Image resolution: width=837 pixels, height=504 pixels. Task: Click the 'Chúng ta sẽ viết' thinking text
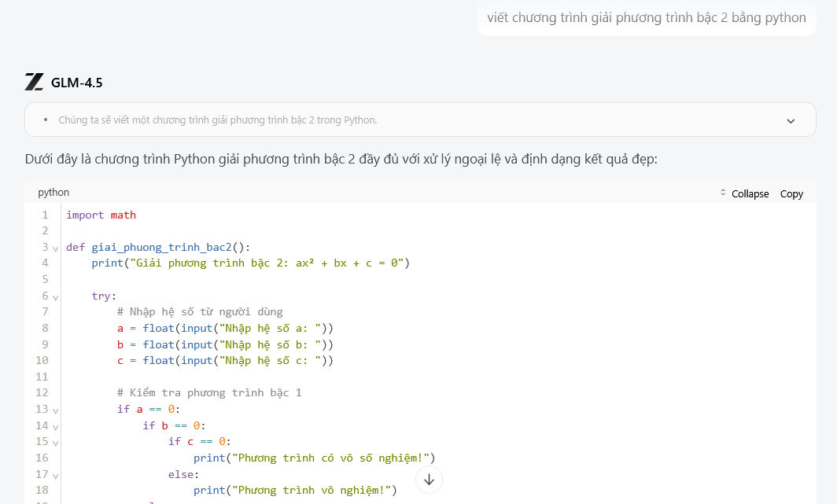tap(218, 120)
